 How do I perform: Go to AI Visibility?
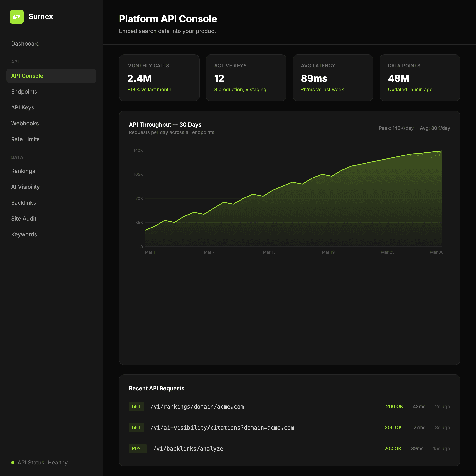click(x=25, y=187)
